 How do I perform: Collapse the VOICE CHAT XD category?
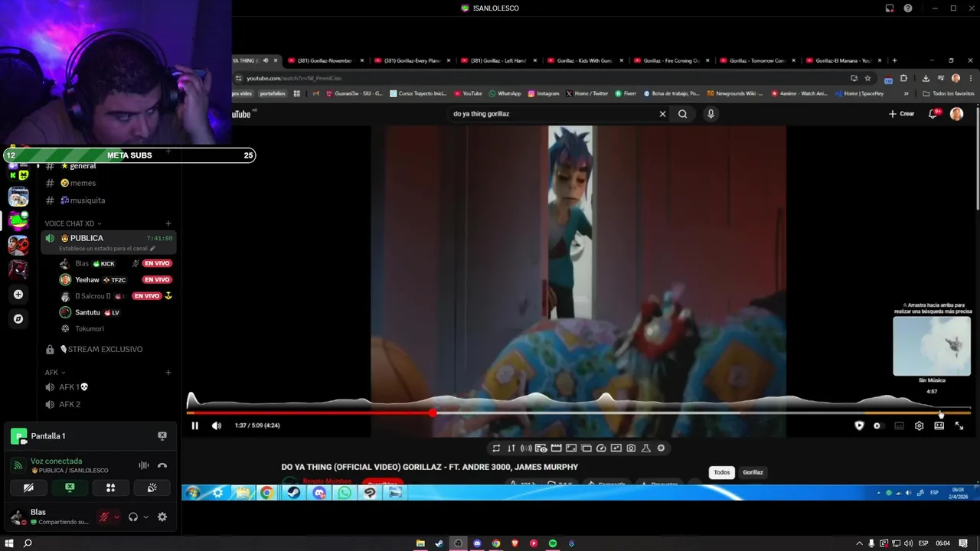(x=73, y=223)
